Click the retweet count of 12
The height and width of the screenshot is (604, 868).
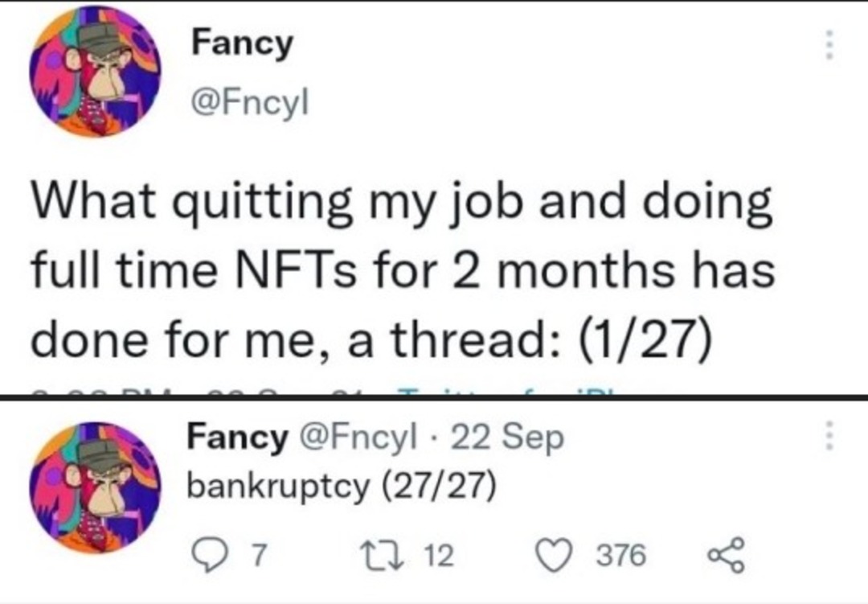439,554
